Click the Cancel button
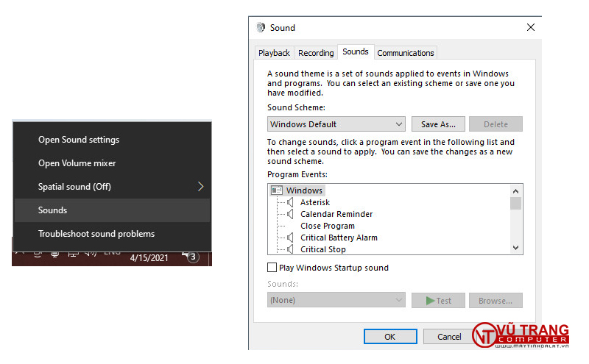Image resolution: width=589 pixels, height=364 pixels. click(449, 337)
